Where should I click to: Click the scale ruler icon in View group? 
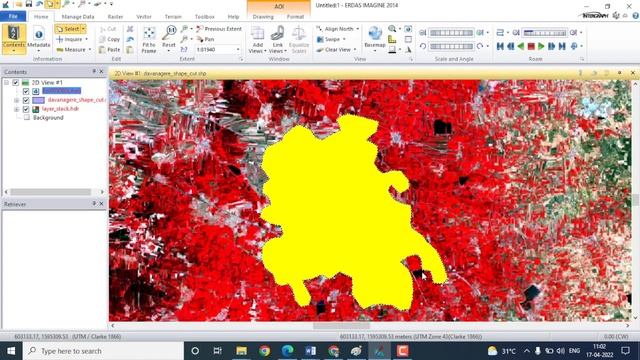click(x=392, y=40)
